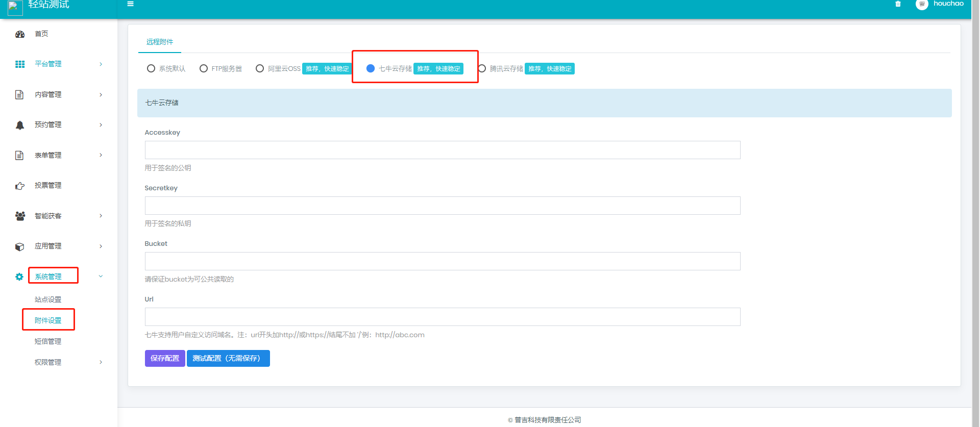Viewport: 980px width, 427px height.
Task: Focus the Bucket input field
Action: click(443, 261)
